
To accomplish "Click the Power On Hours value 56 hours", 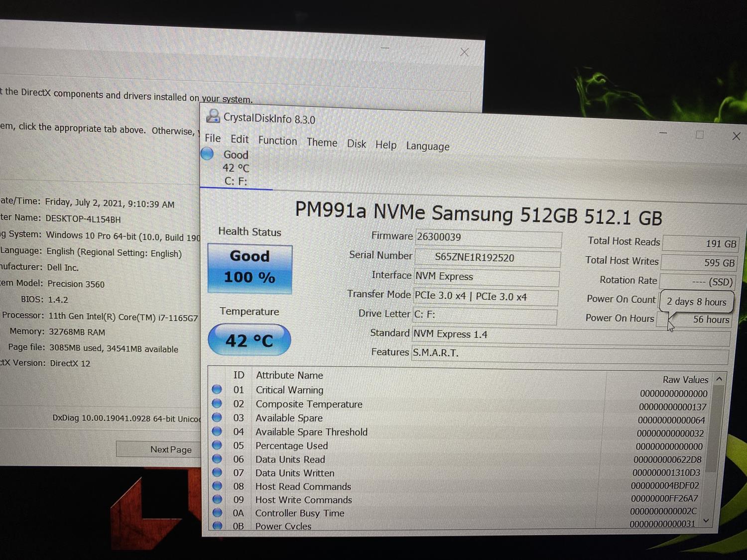I will [694, 319].
